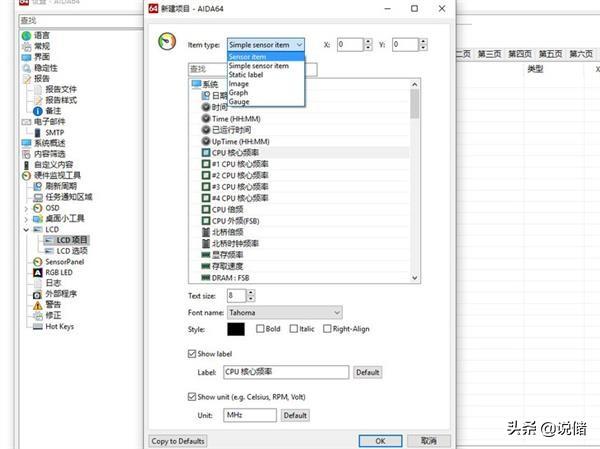Viewport: 600px width, 449px height.
Task: Choose Image from the item type list
Action: [x=266, y=84]
